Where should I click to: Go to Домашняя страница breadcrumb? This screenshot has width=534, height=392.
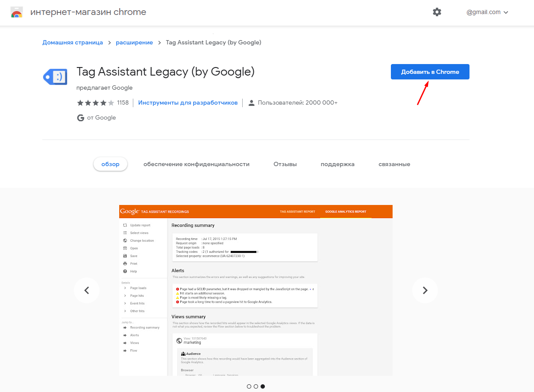(x=73, y=43)
